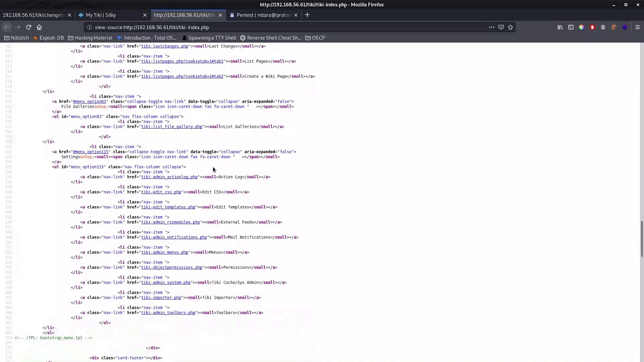Click the 'File Galleries' source text
Screen dimensions: 644x362
click(x=77, y=107)
